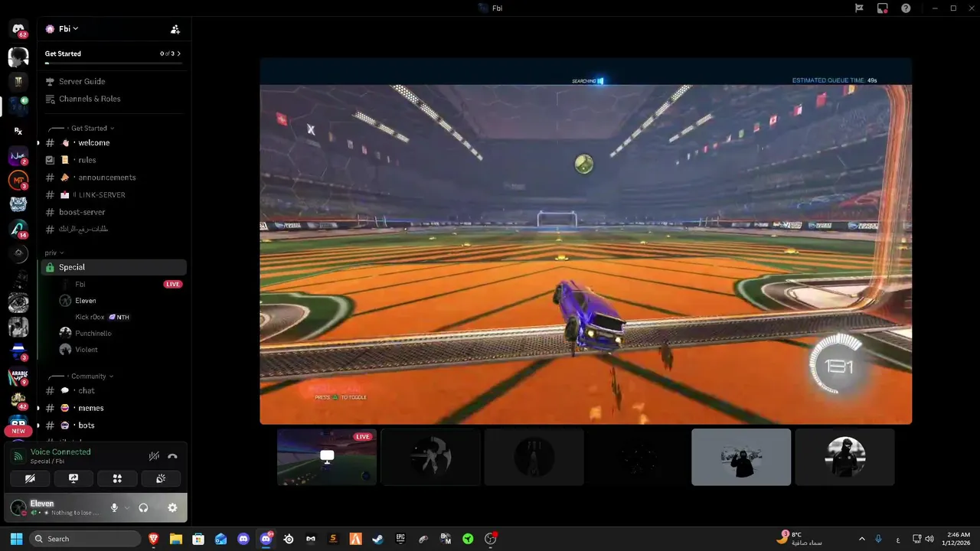Open the chat text channel
The height and width of the screenshot is (551, 980).
tap(113, 390)
